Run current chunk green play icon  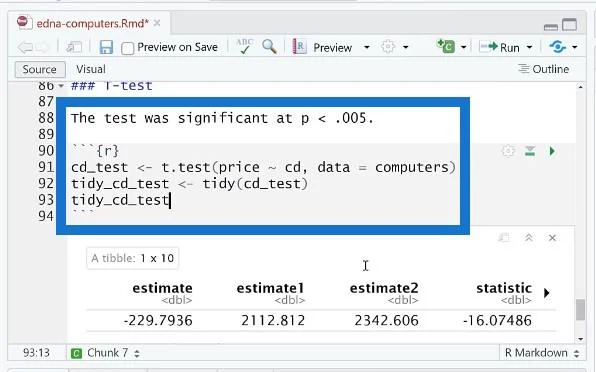pyautogui.click(x=552, y=151)
